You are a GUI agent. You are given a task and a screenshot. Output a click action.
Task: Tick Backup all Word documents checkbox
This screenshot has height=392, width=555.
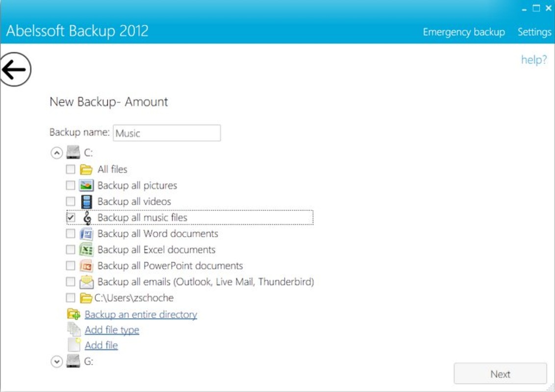71,234
